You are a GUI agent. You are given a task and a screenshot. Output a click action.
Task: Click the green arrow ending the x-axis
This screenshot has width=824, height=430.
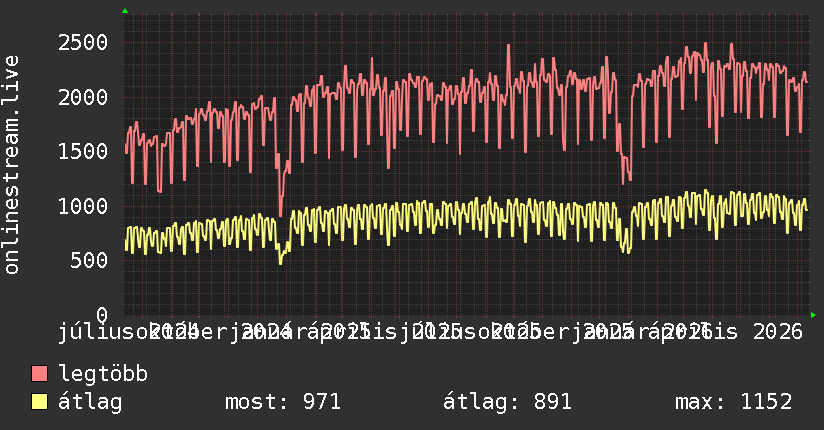click(813, 315)
